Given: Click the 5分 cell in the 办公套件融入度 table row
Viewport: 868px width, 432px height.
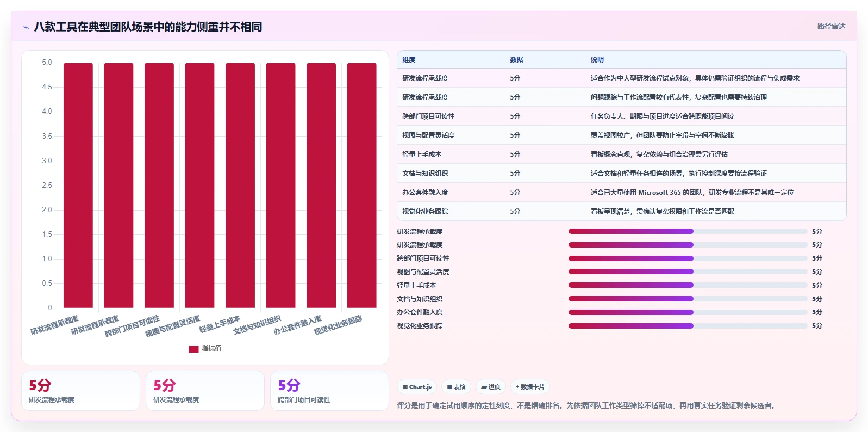Looking at the screenshot, I should (x=515, y=193).
